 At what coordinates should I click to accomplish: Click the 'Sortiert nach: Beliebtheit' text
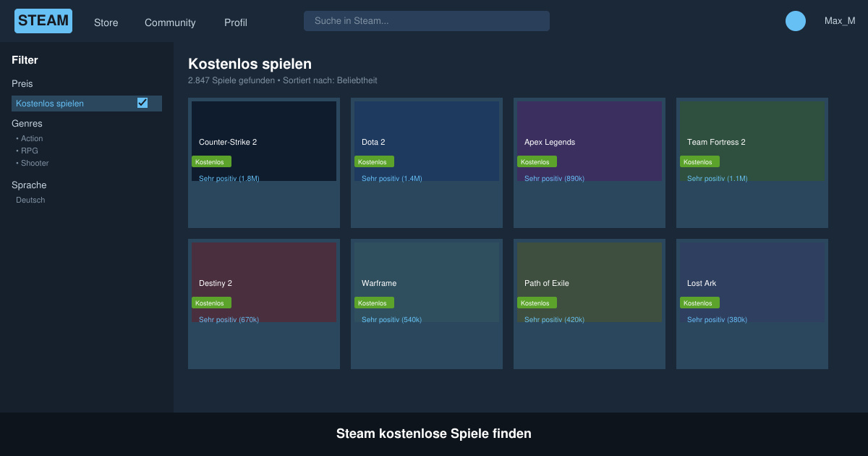click(x=330, y=80)
